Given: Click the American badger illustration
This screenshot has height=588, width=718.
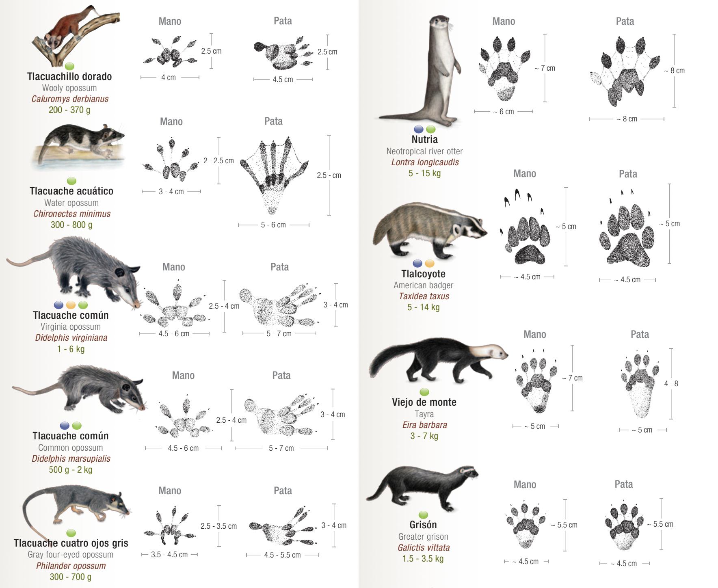Looking at the screenshot, I should 430,230.
